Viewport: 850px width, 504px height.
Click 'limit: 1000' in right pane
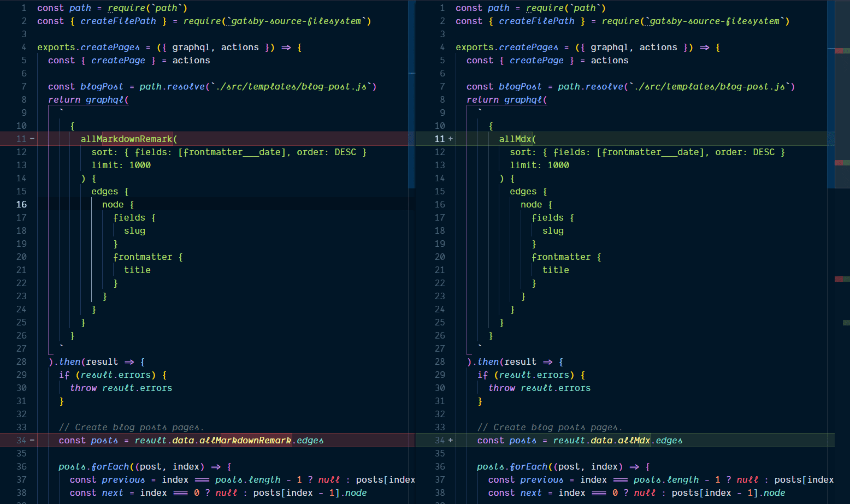pyautogui.click(x=539, y=165)
